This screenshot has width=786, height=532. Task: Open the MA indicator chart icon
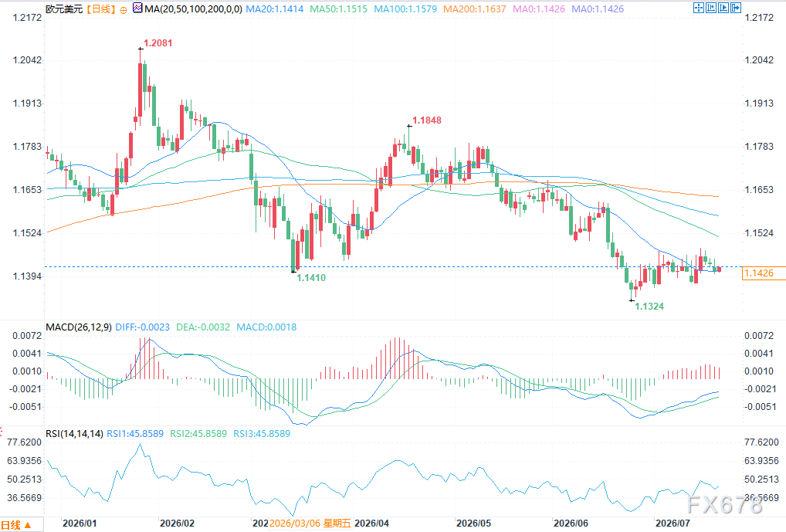137,8
